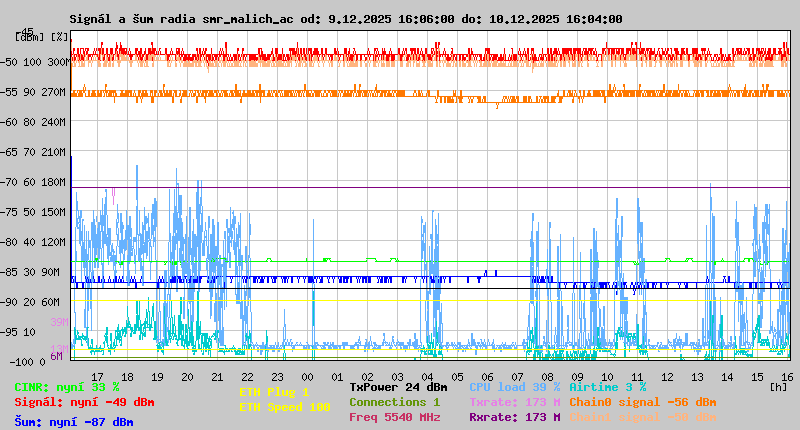Click the 'TxPower 24 dBm' legend label
This screenshot has height=430, width=800.
(x=398, y=388)
